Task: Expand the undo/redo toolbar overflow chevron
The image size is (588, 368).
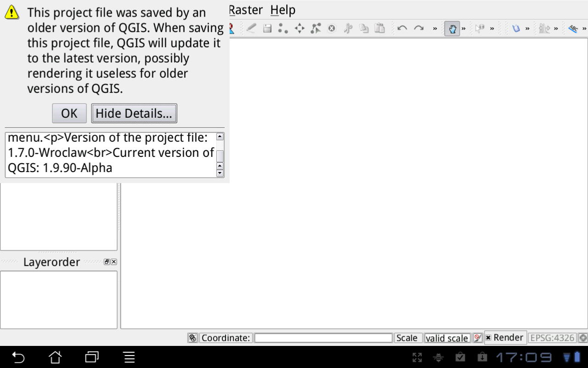Action: [435, 29]
